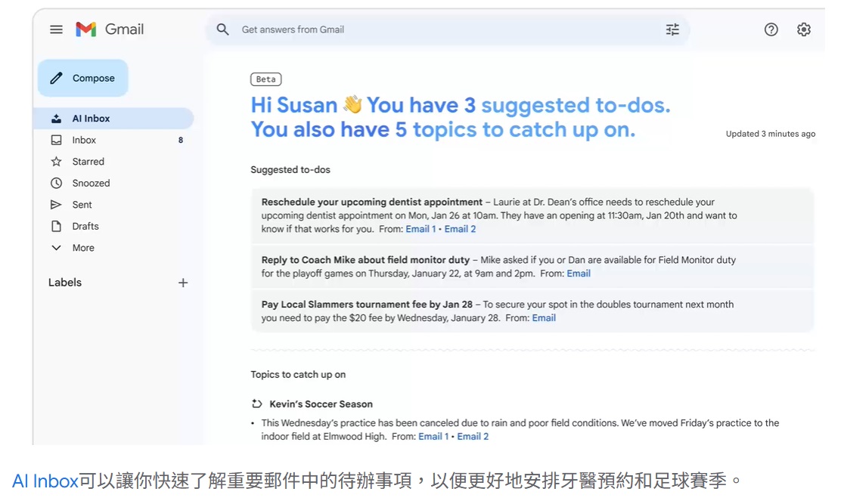The image size is (844, 504).
Task: Open the Inbox folder
Action: [84, 140]
